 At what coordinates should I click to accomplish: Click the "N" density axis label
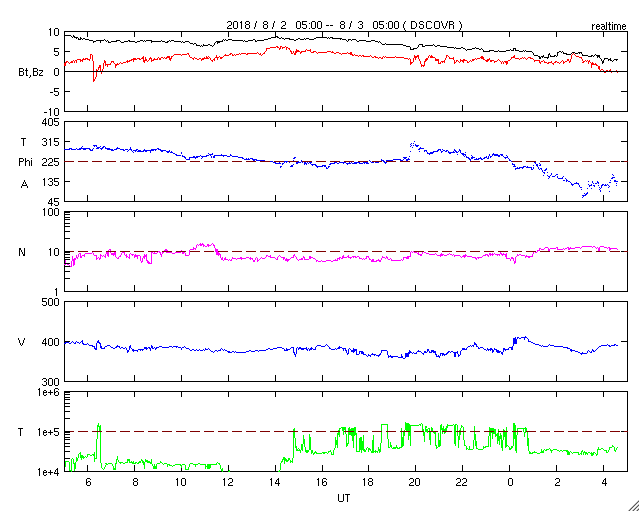coord(22,252)
